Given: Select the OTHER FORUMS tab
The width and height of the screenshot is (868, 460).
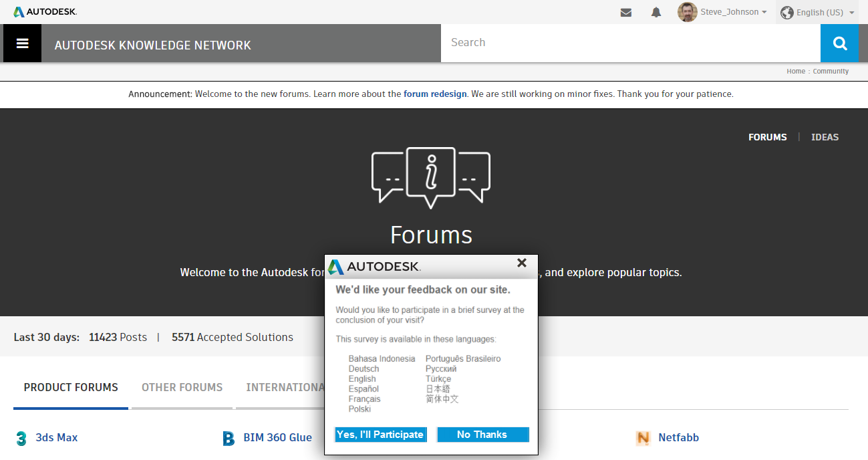Looking at the screenshot, I should tap(182, 388).
